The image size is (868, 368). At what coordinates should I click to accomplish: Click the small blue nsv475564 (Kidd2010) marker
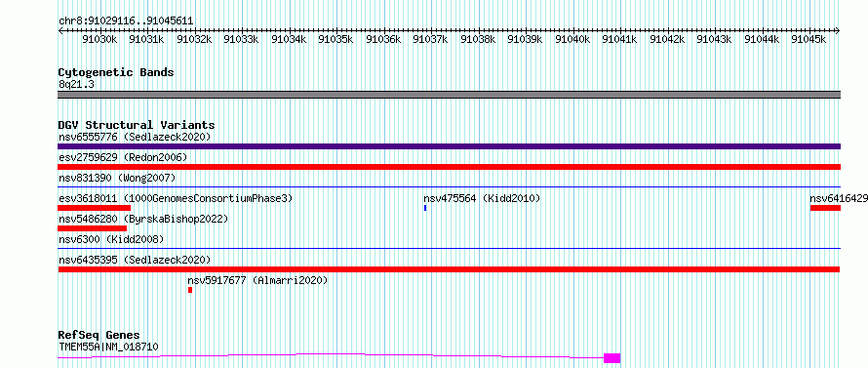[x=425, y=208]
